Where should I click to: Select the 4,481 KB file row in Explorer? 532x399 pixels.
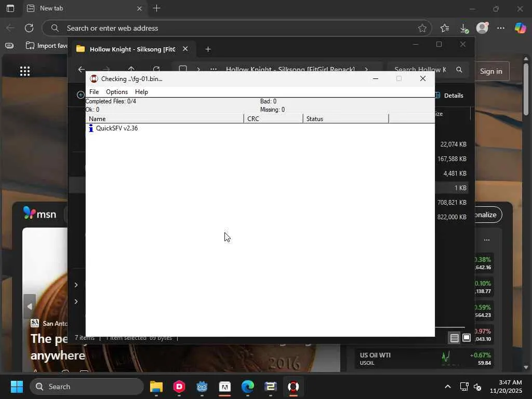455,174
